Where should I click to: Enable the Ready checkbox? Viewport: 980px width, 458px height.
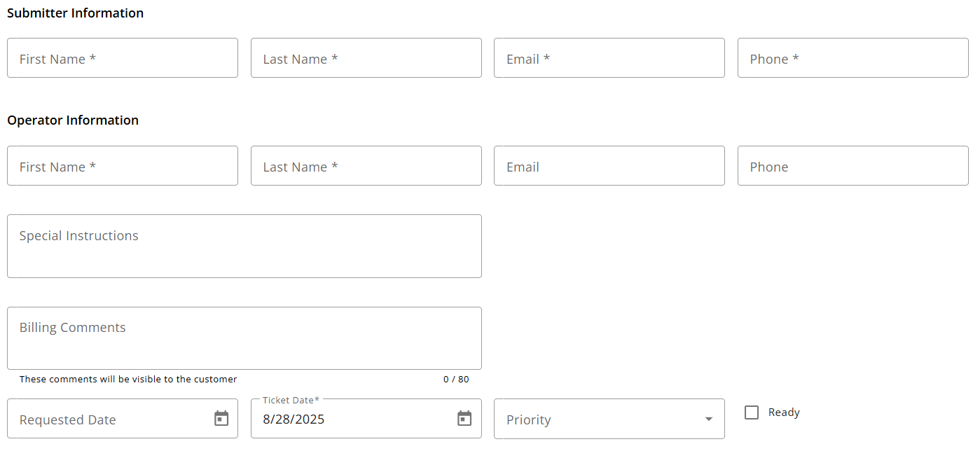752,412
